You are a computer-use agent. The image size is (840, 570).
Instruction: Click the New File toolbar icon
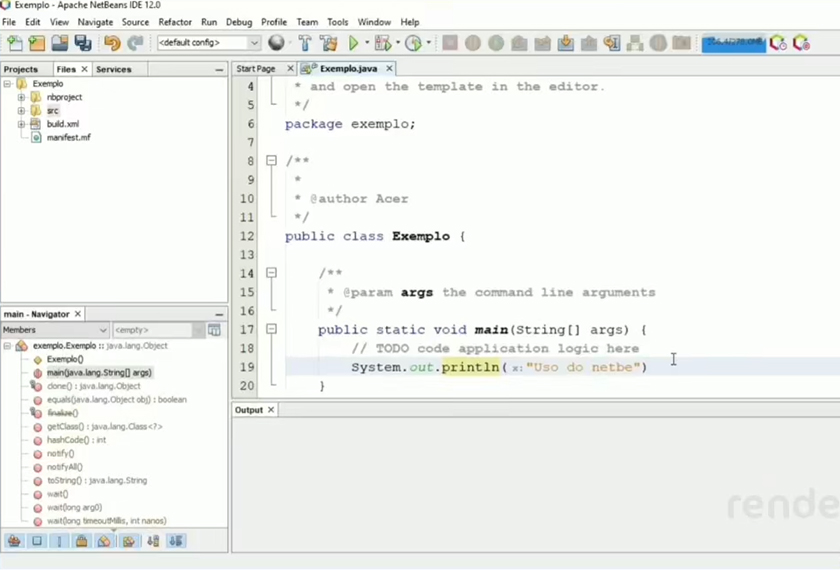pos(14,43)
